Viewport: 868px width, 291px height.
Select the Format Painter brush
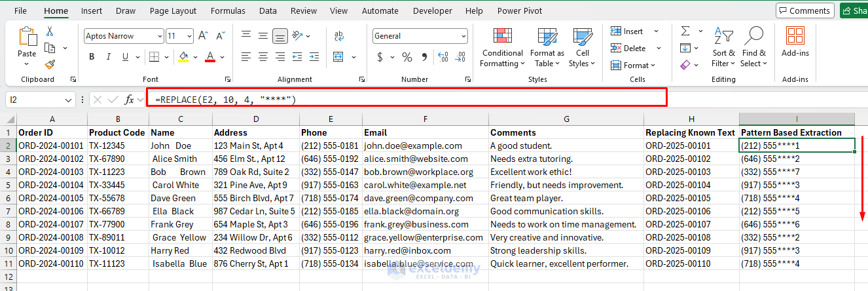point(50,64)
